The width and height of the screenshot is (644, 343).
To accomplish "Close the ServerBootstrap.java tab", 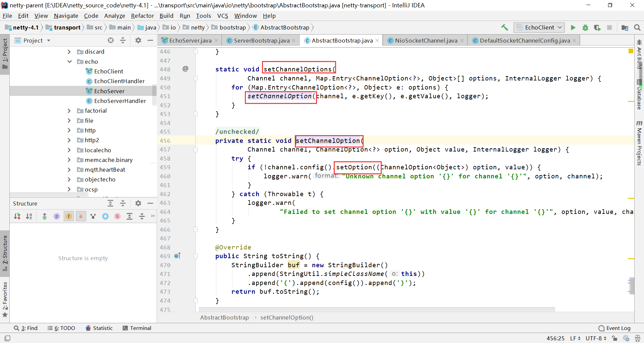I will 294,41.
